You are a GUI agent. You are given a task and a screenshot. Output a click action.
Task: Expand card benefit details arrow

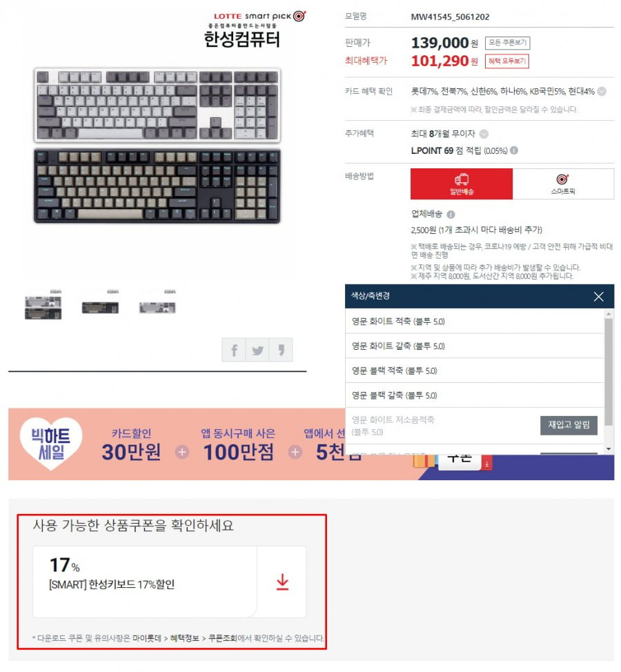coord(602,91)
